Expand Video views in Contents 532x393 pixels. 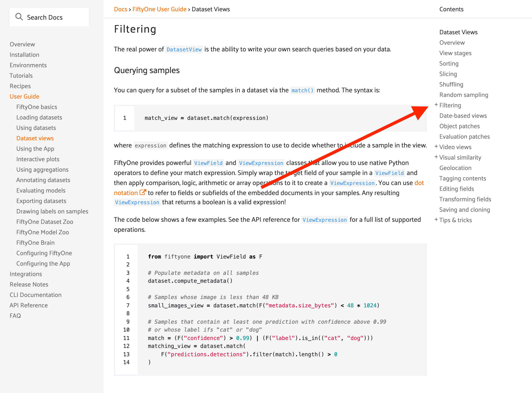pyautogui.click(x=436, y=147)
